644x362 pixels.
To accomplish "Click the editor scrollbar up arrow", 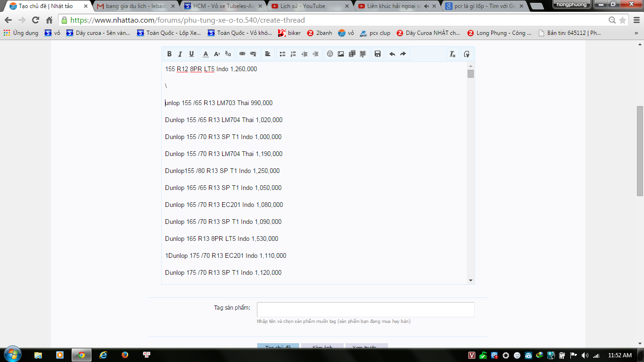I will click(471, 66).
